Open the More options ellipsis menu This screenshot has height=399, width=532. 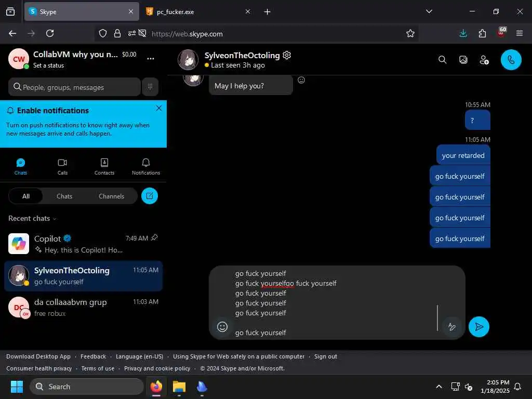tap(151, 59)
